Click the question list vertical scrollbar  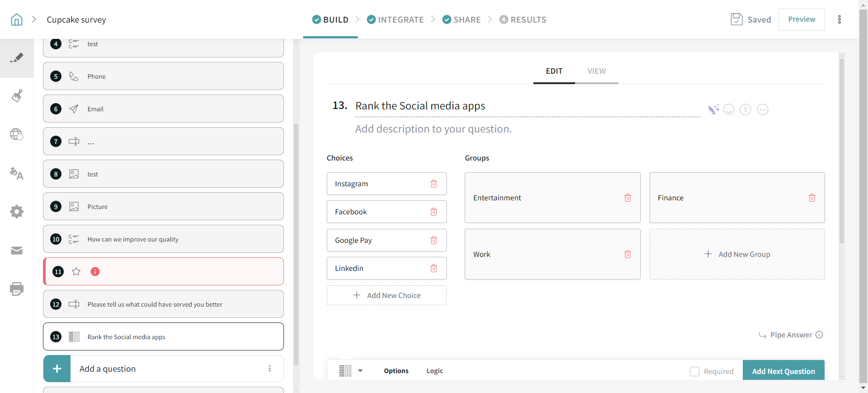[296, 244]
